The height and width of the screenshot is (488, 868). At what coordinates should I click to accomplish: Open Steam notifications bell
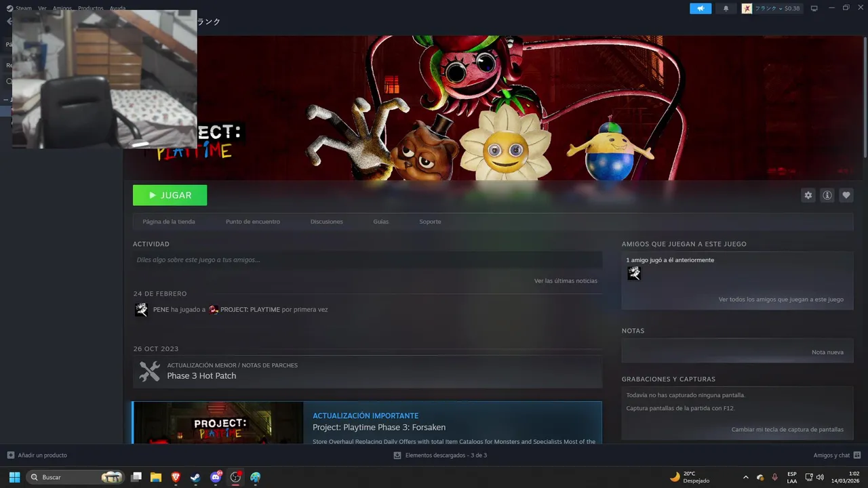click(726, 8)
